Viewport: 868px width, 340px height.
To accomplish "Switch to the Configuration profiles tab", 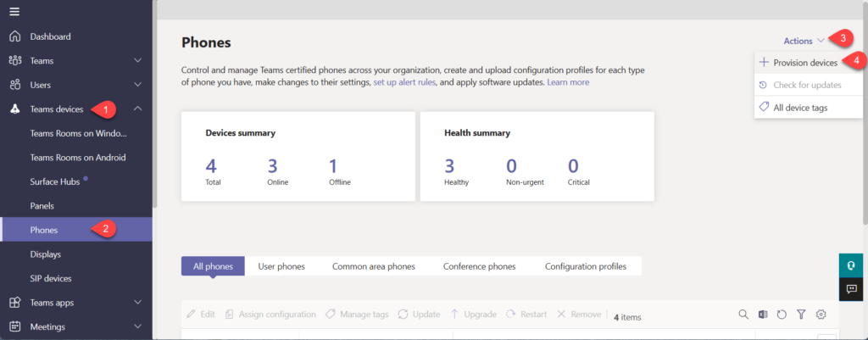I will (586, 265).
